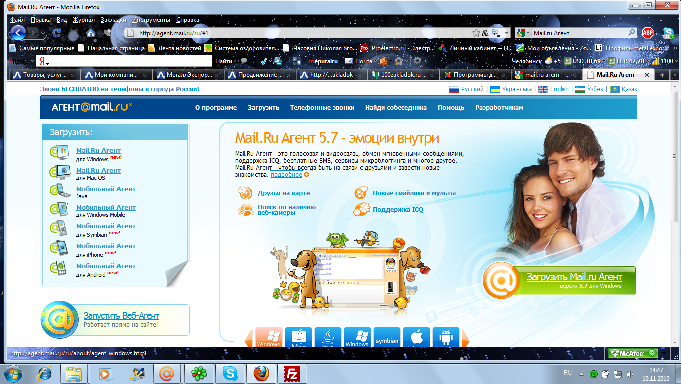Click the browser back arrow button
The width and height of the screenshot is (681, 384).
[18, 33]
